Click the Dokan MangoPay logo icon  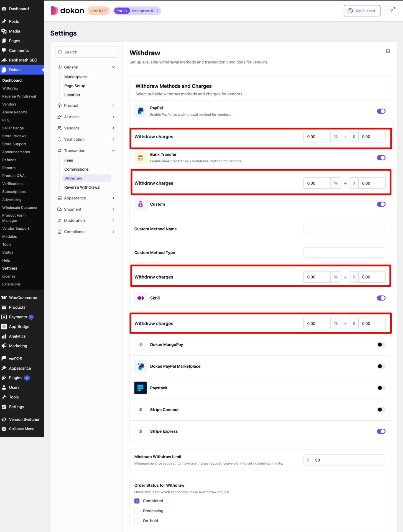[x=141, y=344]
